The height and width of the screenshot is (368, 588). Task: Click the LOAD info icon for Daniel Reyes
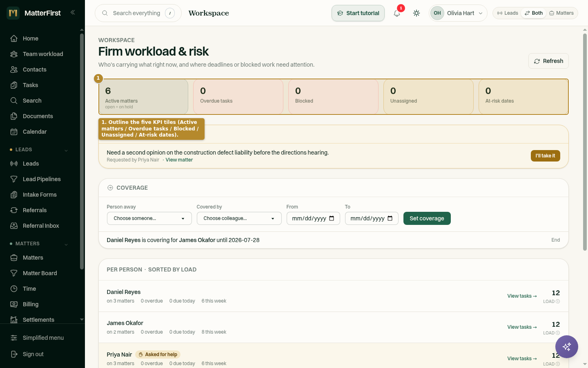click(x=558, y=301)
